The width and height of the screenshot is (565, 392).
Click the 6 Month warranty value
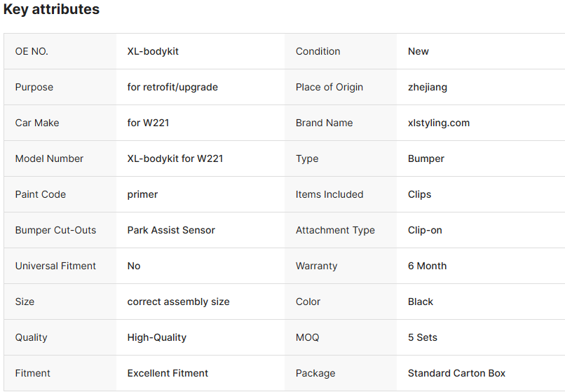[x=427, y=266]
